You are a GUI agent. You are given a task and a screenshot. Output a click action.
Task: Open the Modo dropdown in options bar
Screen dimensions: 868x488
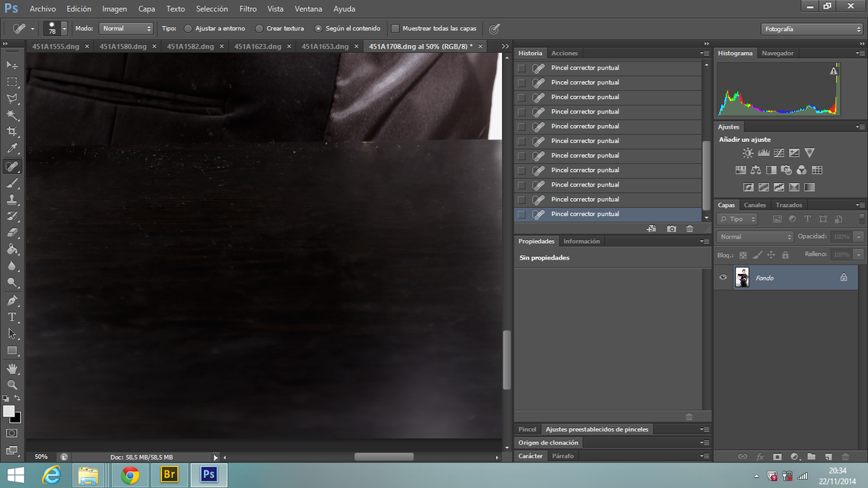[x=126, y=29]
